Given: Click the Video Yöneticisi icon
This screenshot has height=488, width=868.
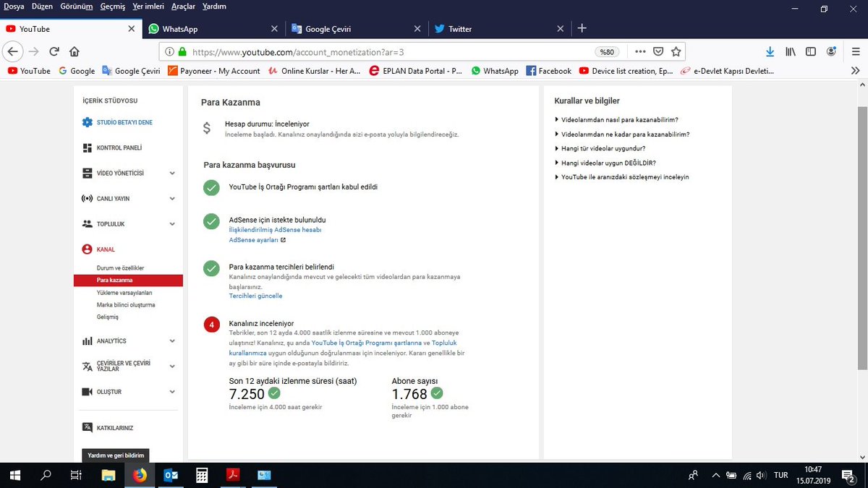Looking at the screenshot, I should pyautogui.click(x=87, y=173).
